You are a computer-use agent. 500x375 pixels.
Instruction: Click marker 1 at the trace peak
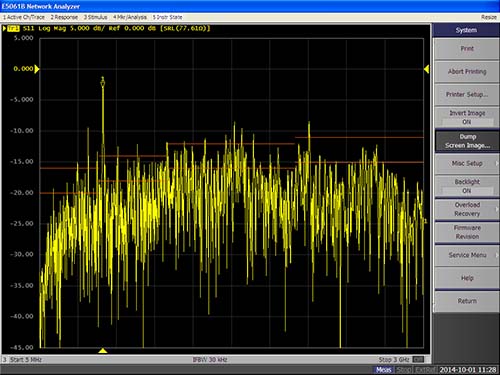pyautogui.click(x=103, y=82)
